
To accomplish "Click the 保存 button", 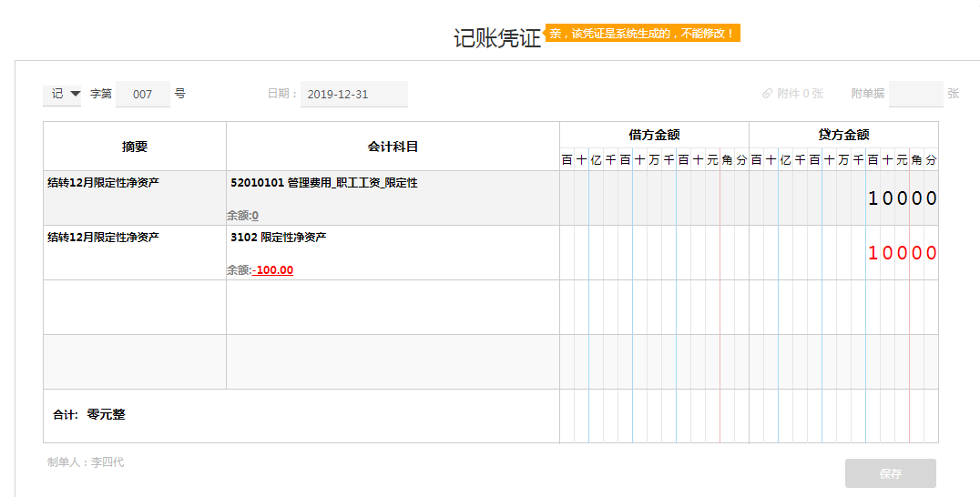I will (x=890, y=473).
